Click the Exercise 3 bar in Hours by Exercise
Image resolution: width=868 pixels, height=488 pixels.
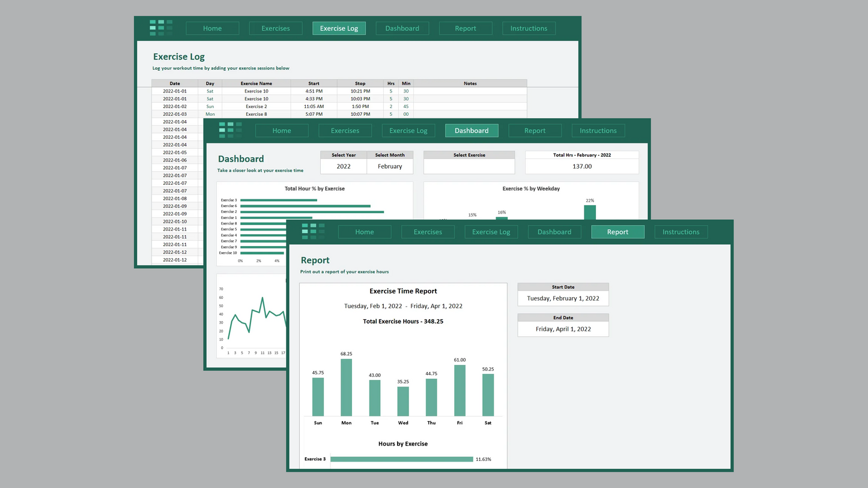pyautogui.click(x=401, y=459)
